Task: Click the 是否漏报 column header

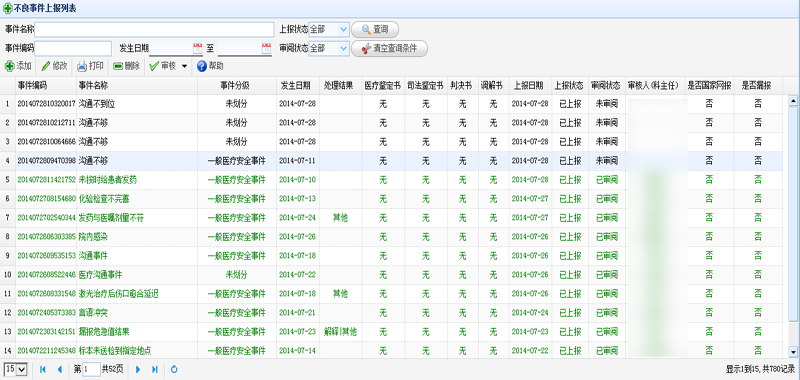Action: (756, 85)
